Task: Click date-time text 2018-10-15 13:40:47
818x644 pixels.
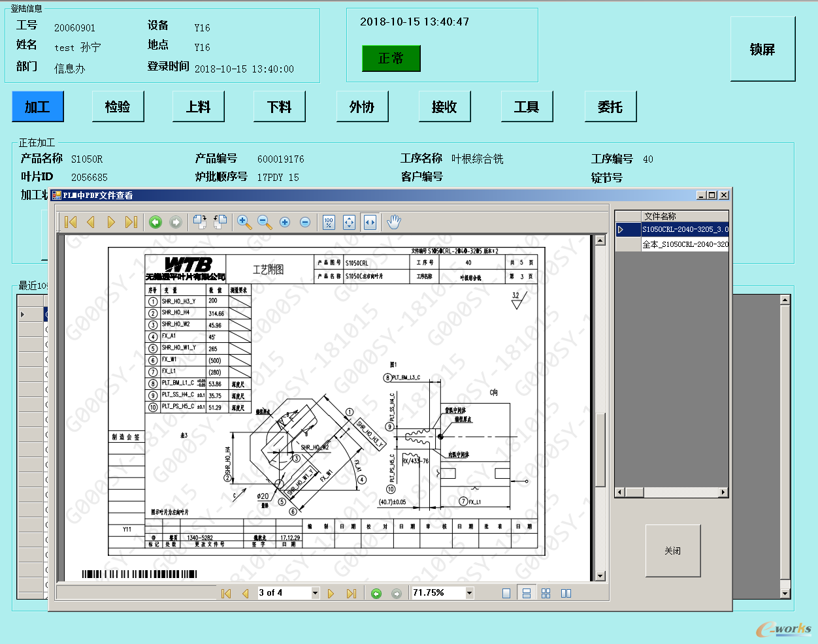Action: (415, 22)
